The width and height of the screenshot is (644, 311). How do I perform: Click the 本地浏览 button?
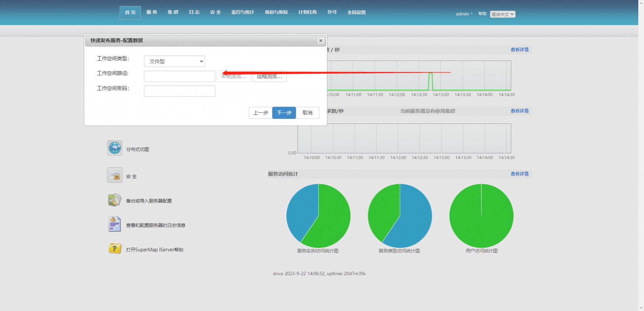tap(234, 76)
